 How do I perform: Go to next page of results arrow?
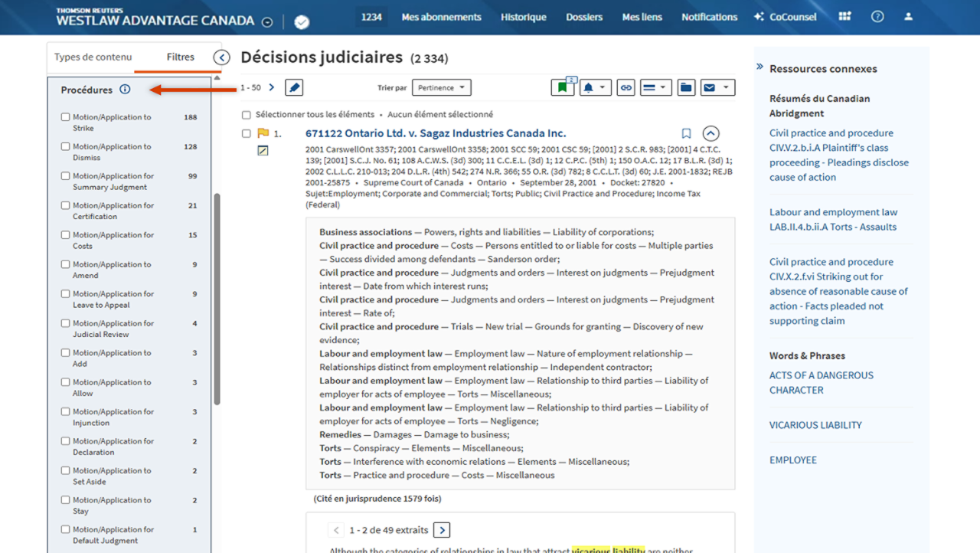(271, 88)
